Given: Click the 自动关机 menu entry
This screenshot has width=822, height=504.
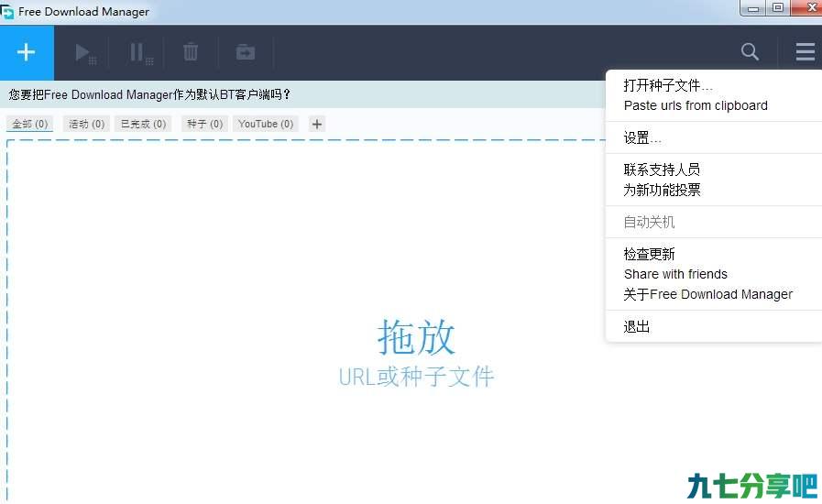Looking at the screenshot, I should [x=649, y=222].
